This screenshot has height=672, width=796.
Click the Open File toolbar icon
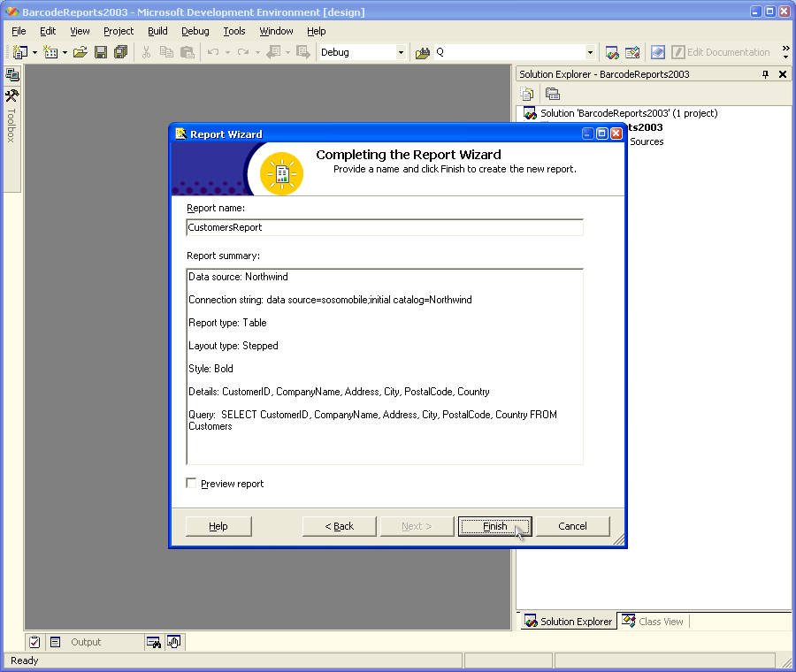(80, 52)
